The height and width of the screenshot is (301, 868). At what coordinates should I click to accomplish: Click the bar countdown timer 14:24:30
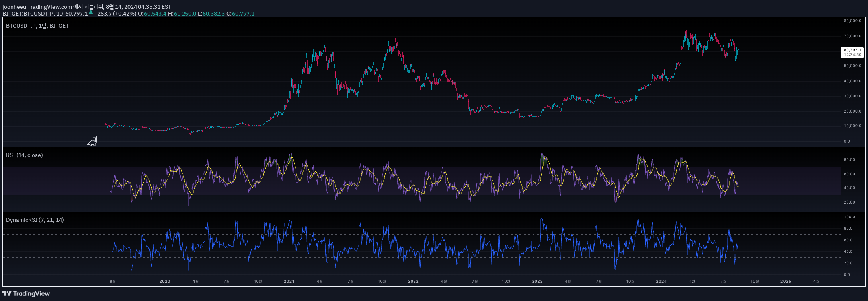(x=852, y=55)
